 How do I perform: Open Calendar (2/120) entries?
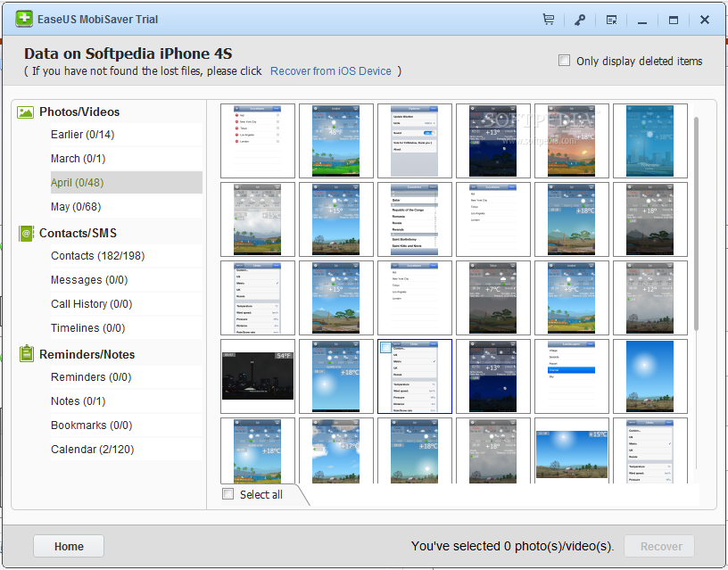point(92,450)
